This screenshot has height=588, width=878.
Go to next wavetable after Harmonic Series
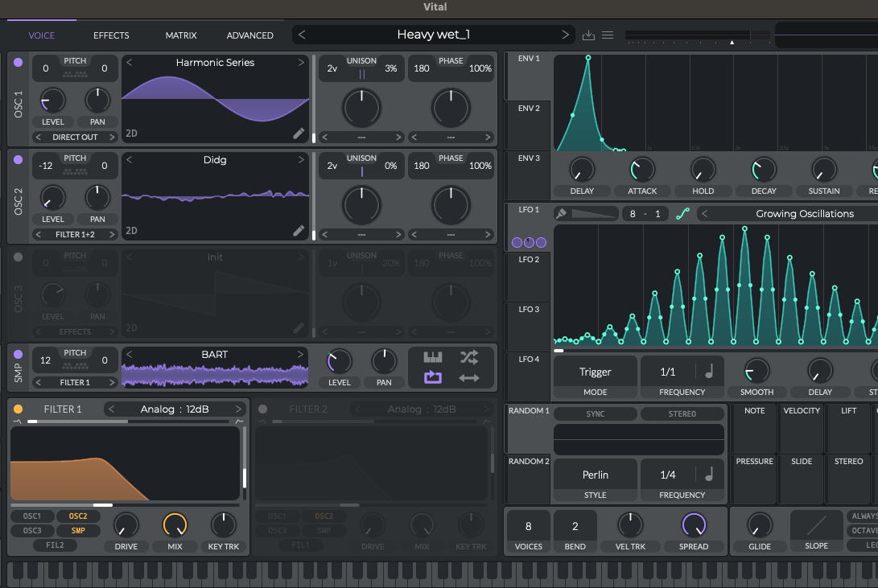coord(302,63)
